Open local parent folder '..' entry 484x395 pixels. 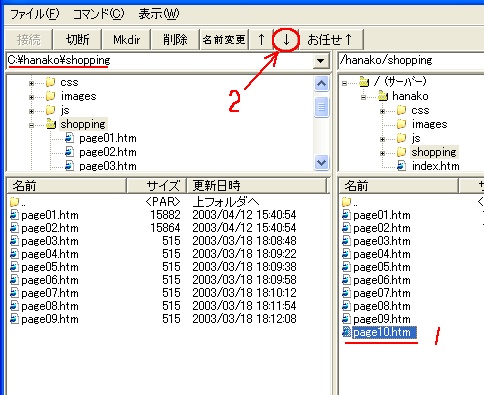pos(18,202)
